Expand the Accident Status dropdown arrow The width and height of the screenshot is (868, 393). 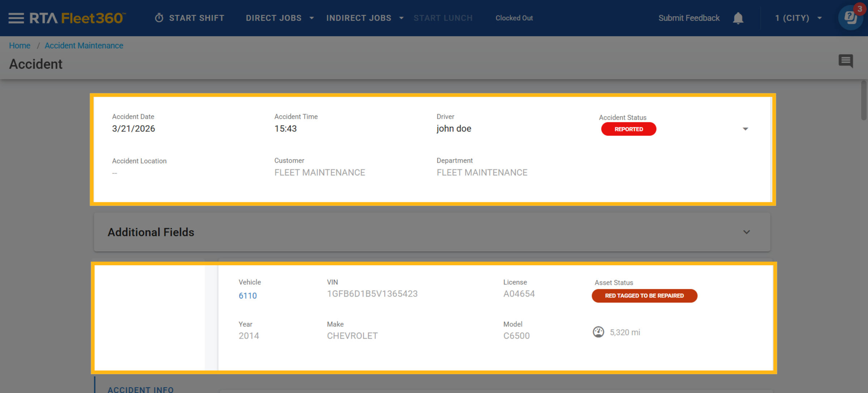pyautogui.click(x=745, y=129)
